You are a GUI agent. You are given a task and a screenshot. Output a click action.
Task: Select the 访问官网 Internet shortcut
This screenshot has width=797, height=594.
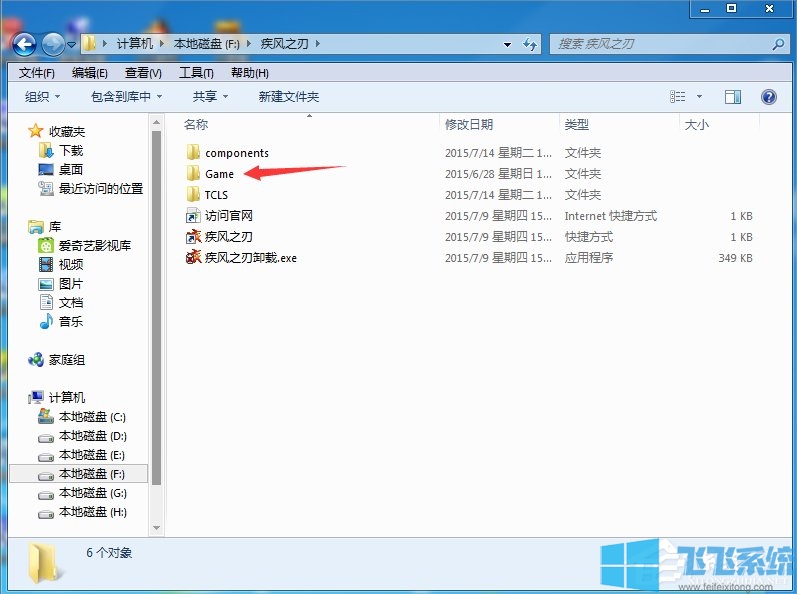click(193, 216)
